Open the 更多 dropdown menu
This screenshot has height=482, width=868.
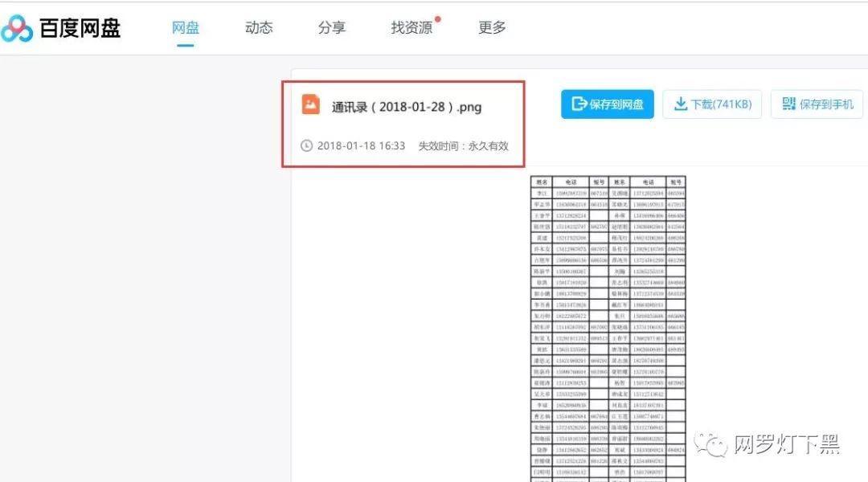pyautogui.click(x=491, y=27)
